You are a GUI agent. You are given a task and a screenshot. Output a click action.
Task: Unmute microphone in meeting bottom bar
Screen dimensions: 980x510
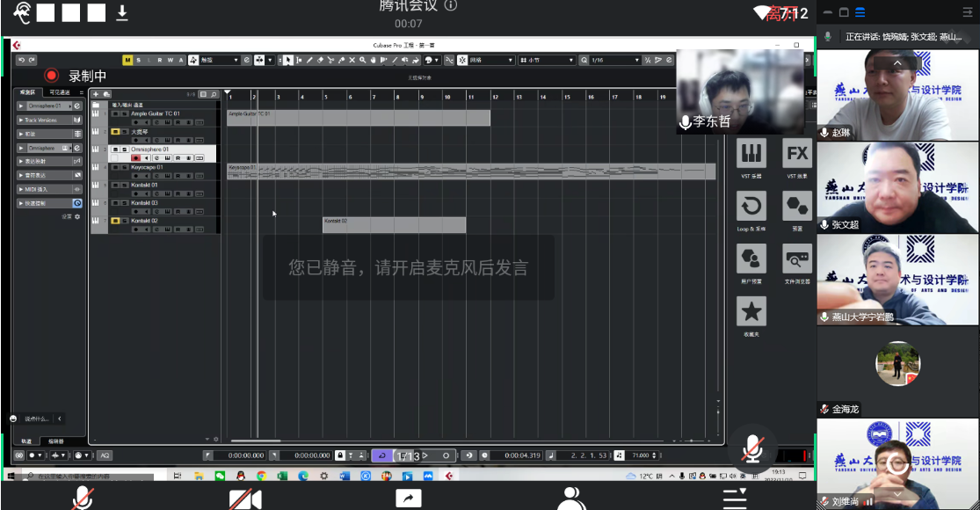point(82,499)
